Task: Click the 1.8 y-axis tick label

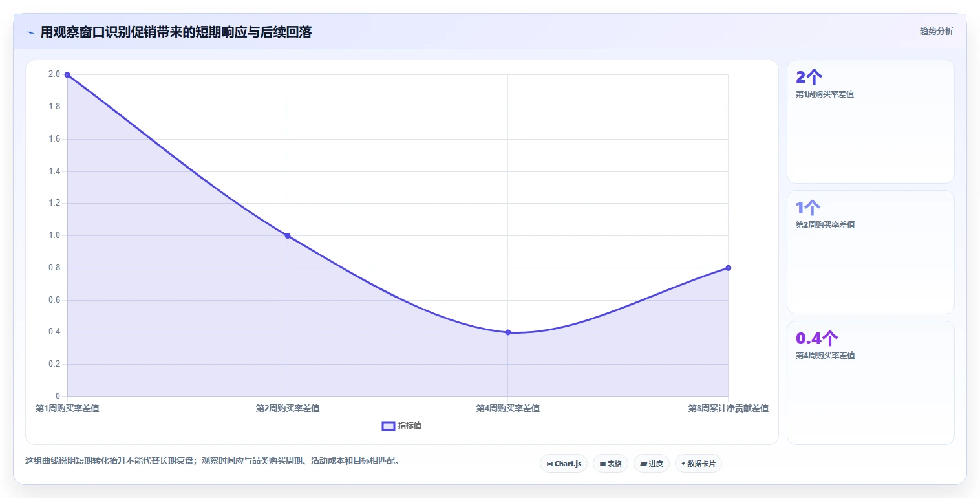Action: pyautogui.click(x=54, y=107)
